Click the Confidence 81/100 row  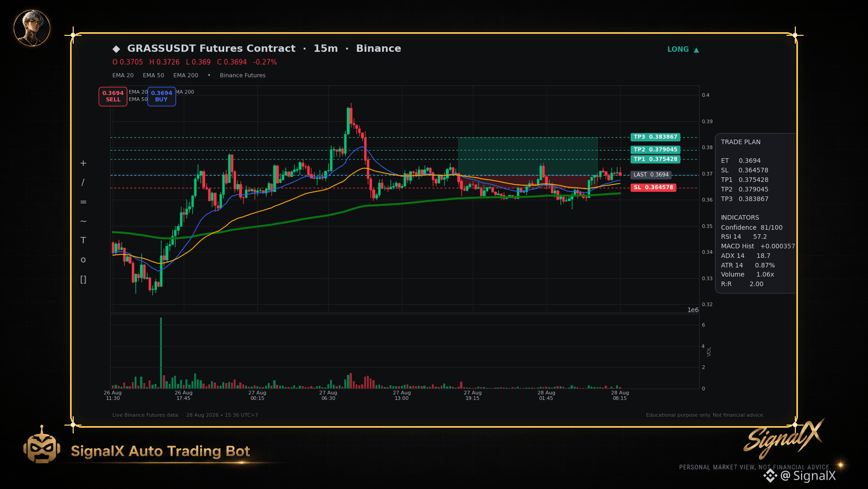[751, 227]
